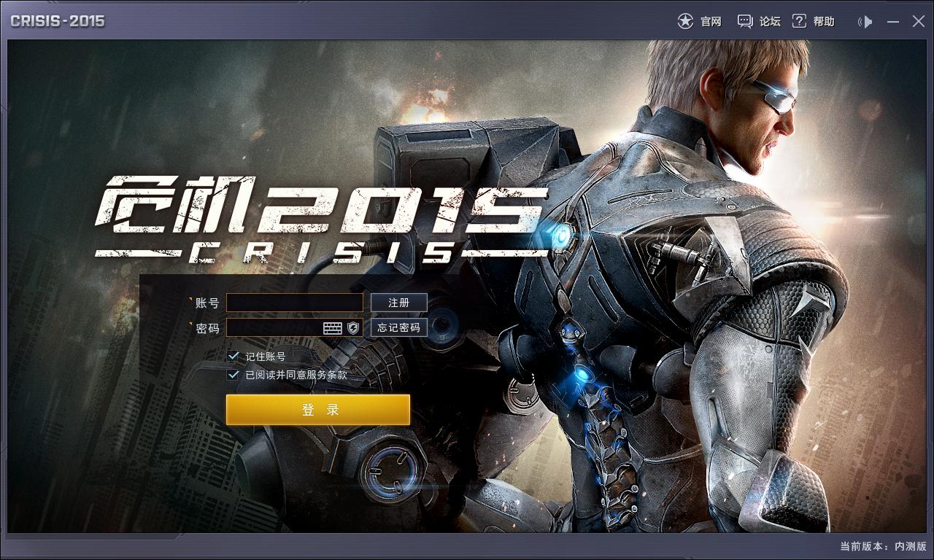Close the Crisis 2015 launcher
This screenshot has width=934, height=560.
pos(918,22)
